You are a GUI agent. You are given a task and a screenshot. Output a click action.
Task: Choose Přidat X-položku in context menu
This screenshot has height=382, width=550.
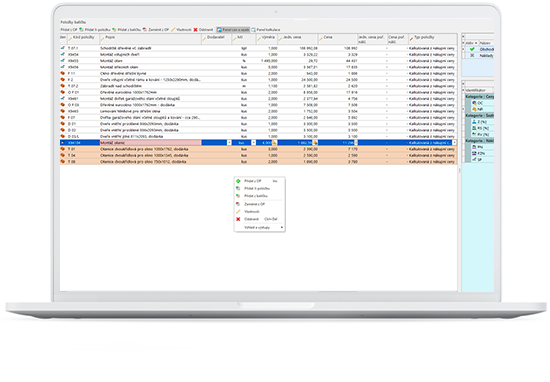pyautogui.click(x=259, y=189)
